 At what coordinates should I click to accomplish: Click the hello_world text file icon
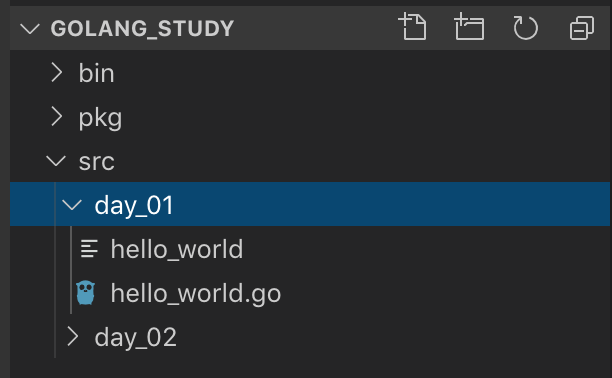pyautogui.click(x=89, y=249)
